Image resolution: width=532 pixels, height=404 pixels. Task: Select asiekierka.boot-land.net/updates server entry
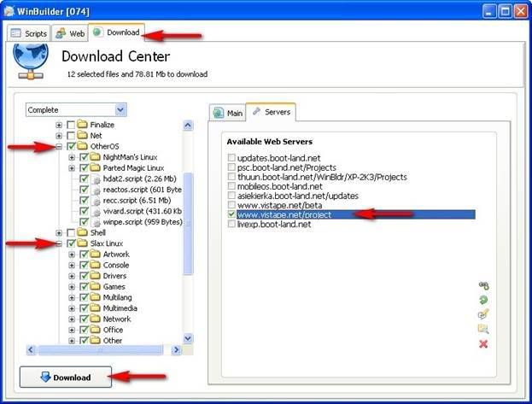click(x=298, y=196)
